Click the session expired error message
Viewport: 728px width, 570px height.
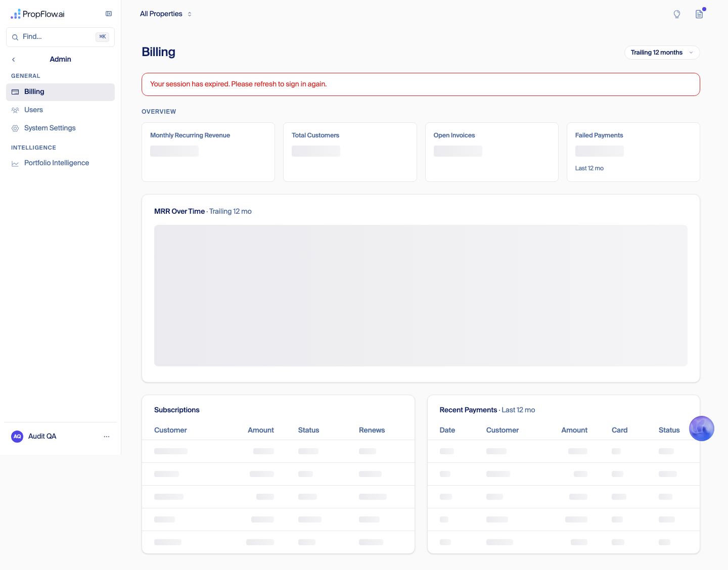pos(238,84)
